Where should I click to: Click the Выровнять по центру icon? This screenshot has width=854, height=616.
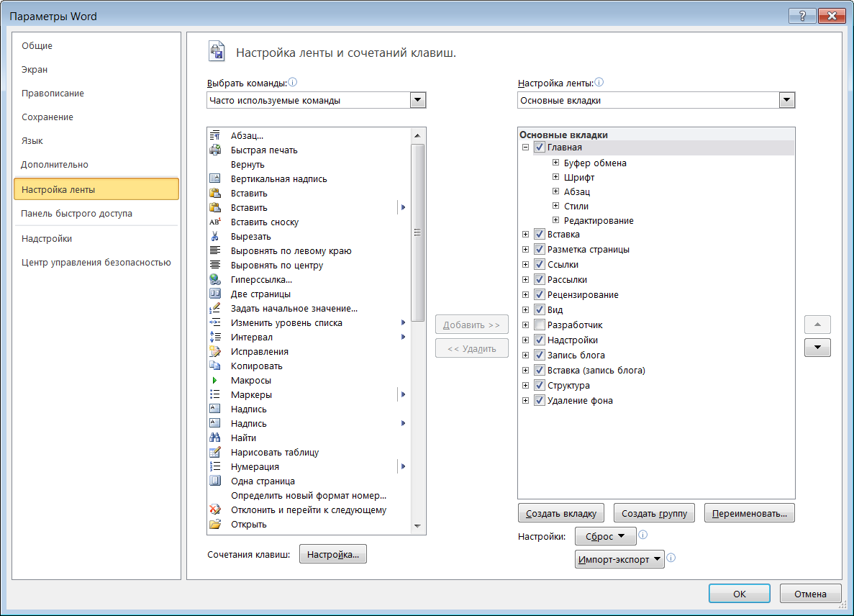coord(215,266)
